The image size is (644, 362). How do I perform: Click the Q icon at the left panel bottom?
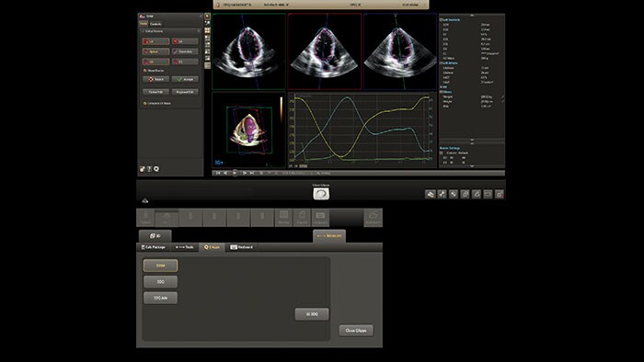point(156,169)
